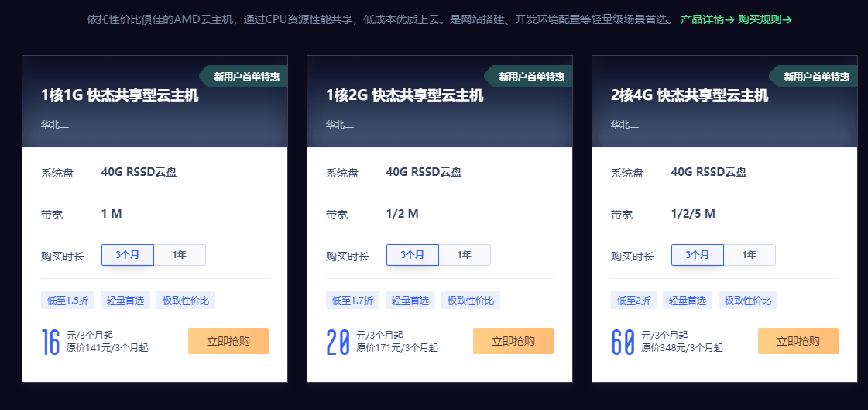Screen dimensions: 868x410
Task: Click 新用户首单特惠 badge on 1核1G card
Action: point(245,76)
